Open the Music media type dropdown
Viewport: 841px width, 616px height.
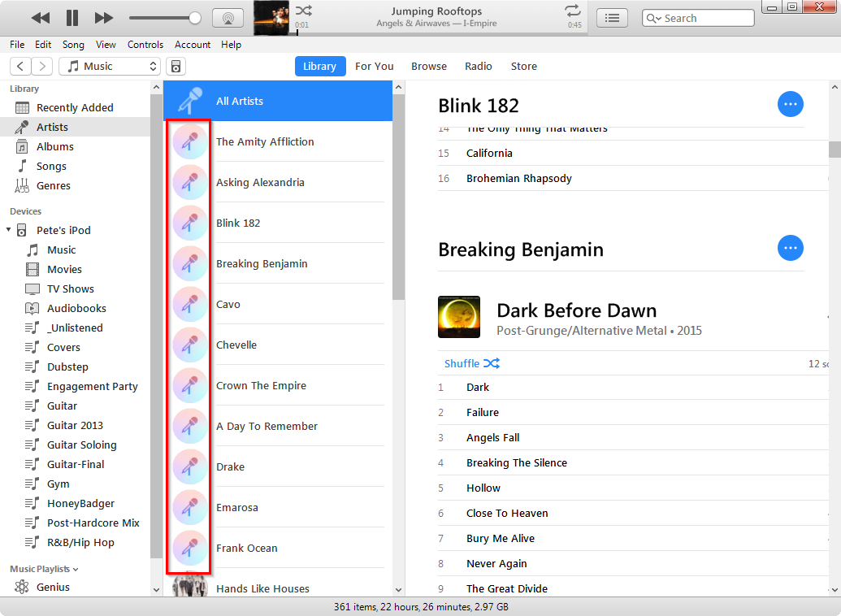click(x=109, y=66)
